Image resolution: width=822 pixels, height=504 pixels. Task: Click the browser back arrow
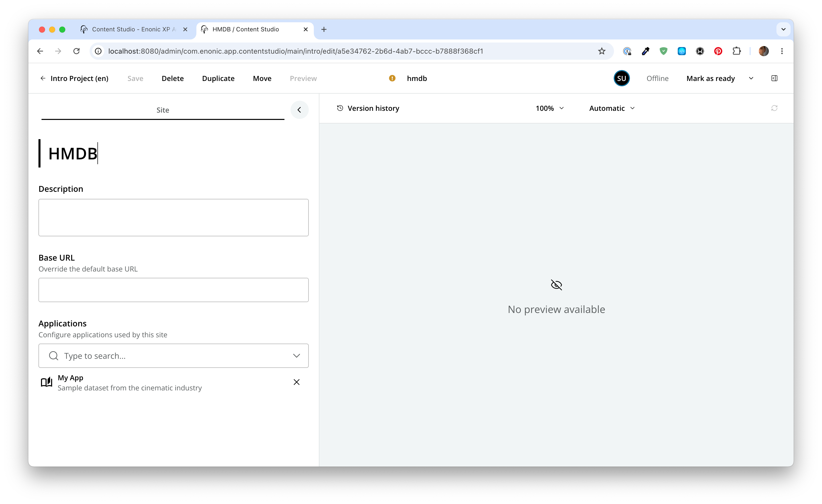pos(40,51)
